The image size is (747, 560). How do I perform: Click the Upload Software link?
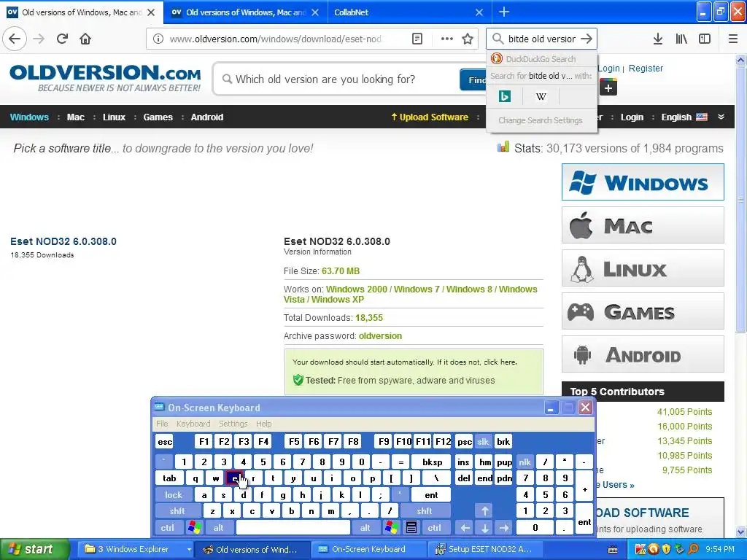pyautogui.click(x=430, y=117)
